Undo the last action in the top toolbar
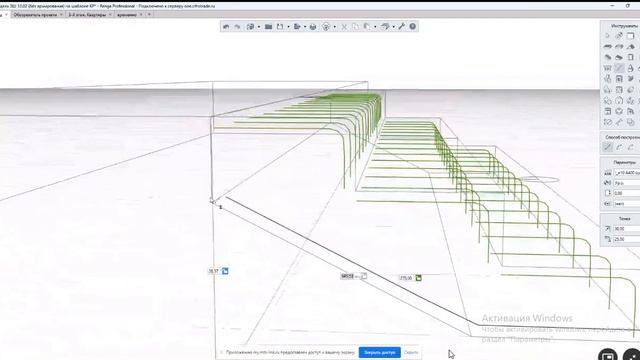Viewport: 640px width, 360px height. (x=226, y=27)
